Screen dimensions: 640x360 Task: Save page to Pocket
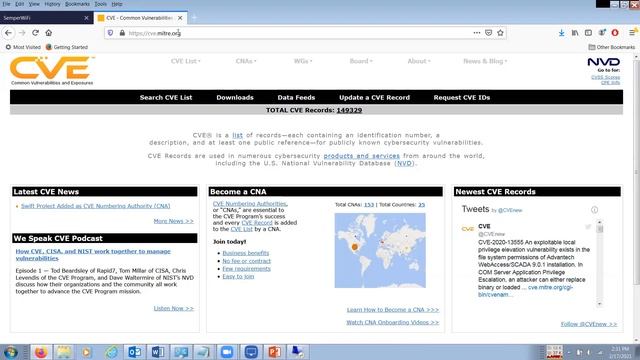pos(489,33)
